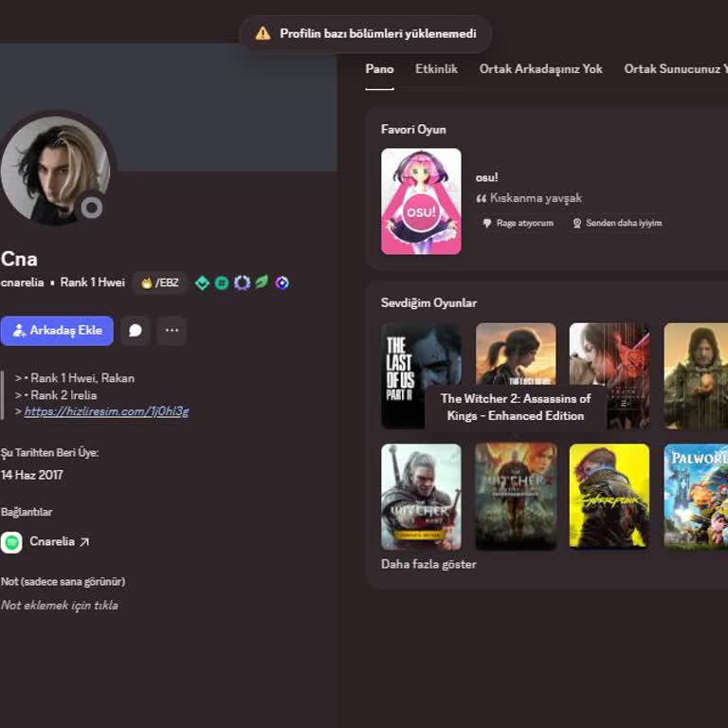This screenshot has width=728, height=728.
Task: Open the Ortak Arkadaşınız Yok tab
Action: [x=540, y=68]
